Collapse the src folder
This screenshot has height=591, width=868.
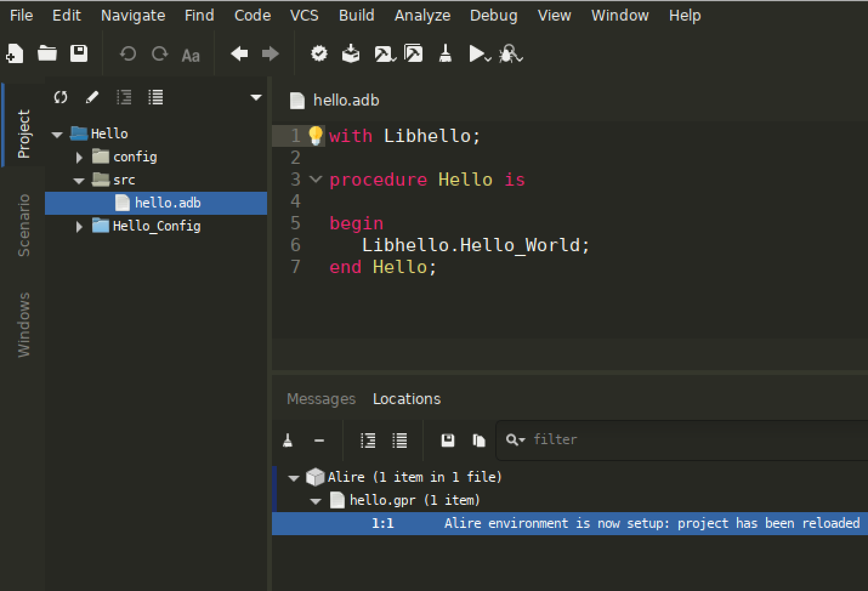point(79,180)
